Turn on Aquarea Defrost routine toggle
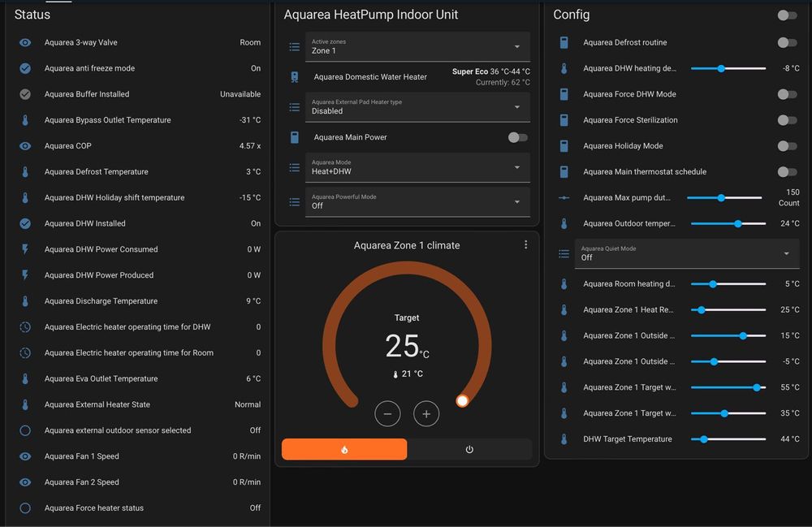Screen dimensions: 812x527 [786, 42]
